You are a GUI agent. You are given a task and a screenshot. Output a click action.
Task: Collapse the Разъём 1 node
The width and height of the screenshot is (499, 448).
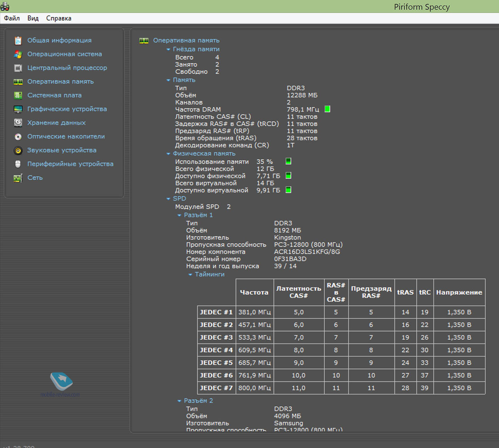pos(179,216)
